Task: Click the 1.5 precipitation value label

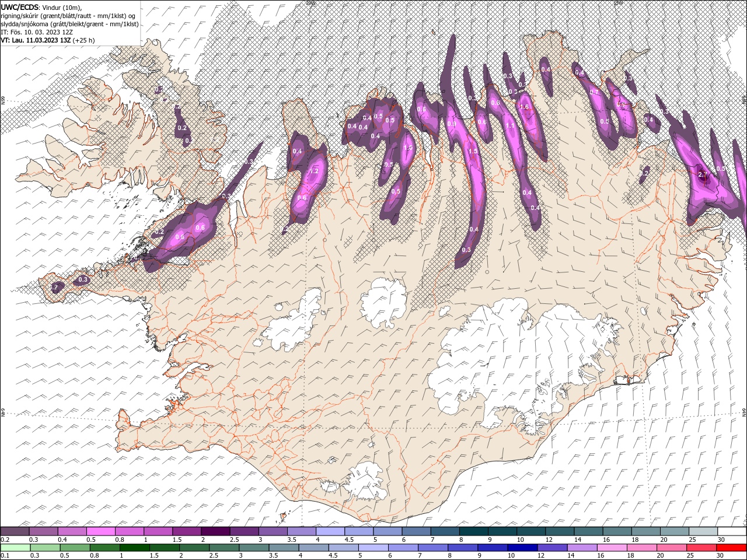Action: click(473, 151)
